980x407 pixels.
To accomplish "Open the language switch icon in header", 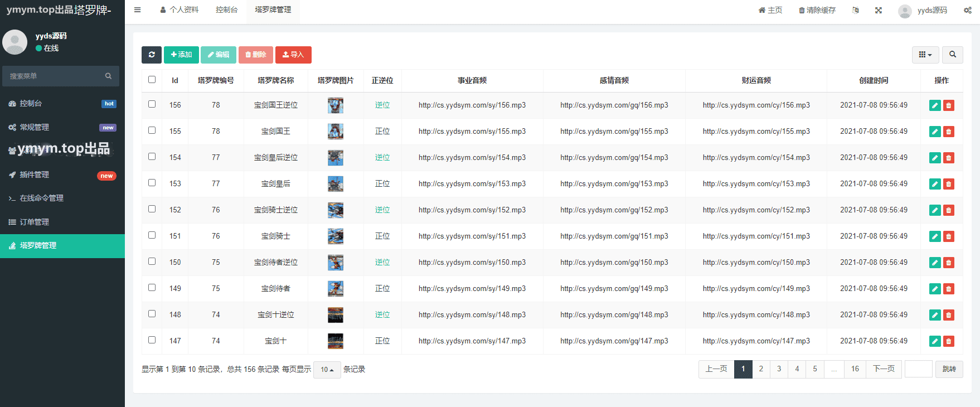I will click(856, 10).
